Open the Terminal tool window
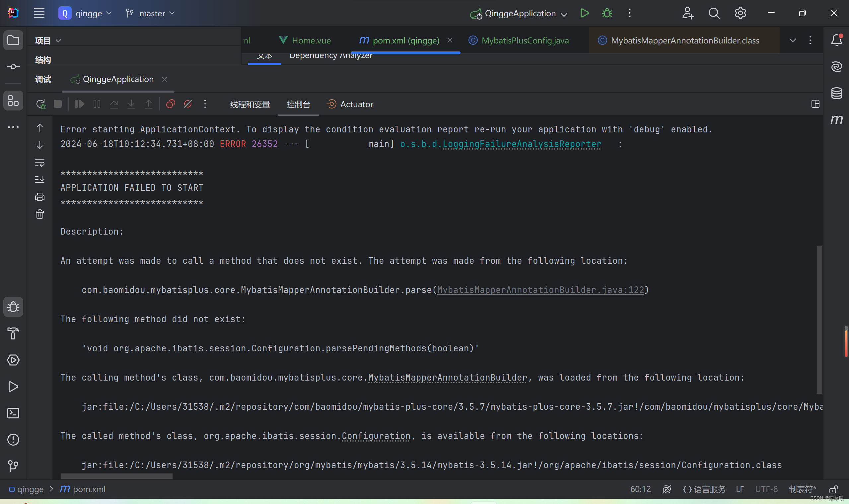The image size is (849, 504). coord(13,413)
